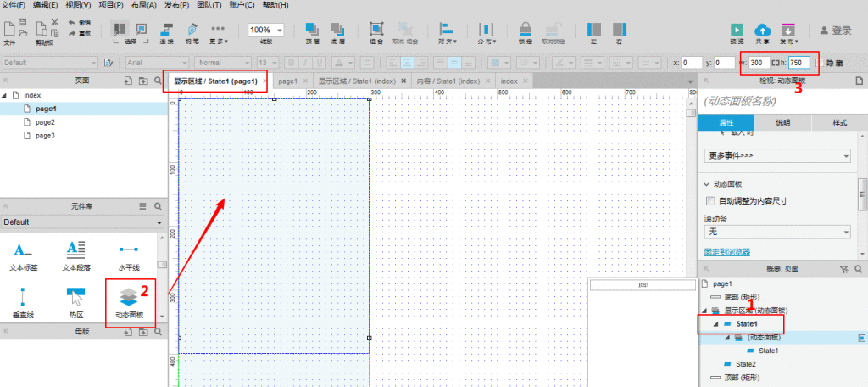Viewport: 868px width, 387px height.
Task: Select State2 in the outline panel
Action: click(746, 364)
